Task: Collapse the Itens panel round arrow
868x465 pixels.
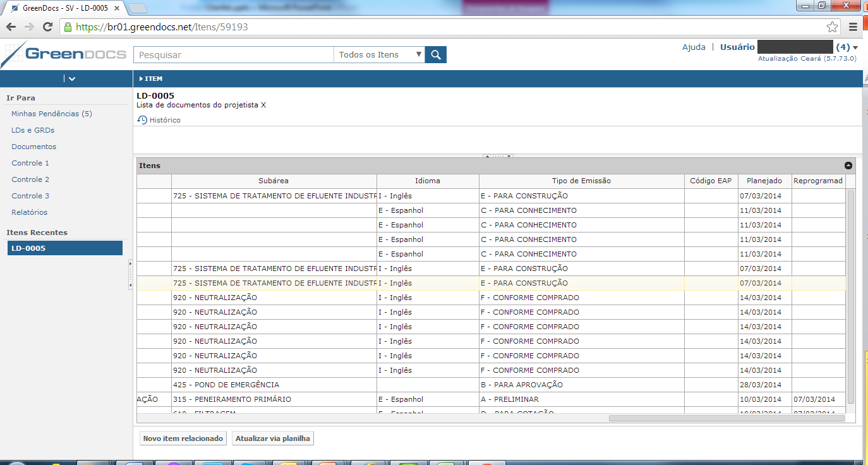Action: 848,166
